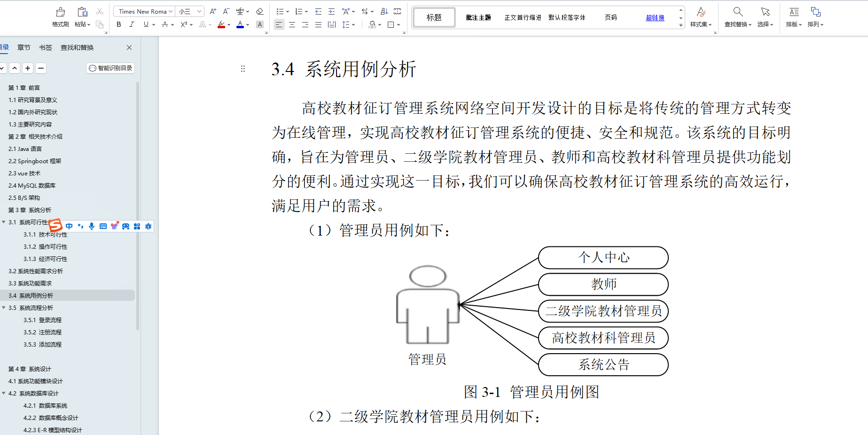The image size is (868, 435).
Task: Jump to 3.4 系统用例分析 in the outline
Action: pyautogui.click(x=31, y=295)
